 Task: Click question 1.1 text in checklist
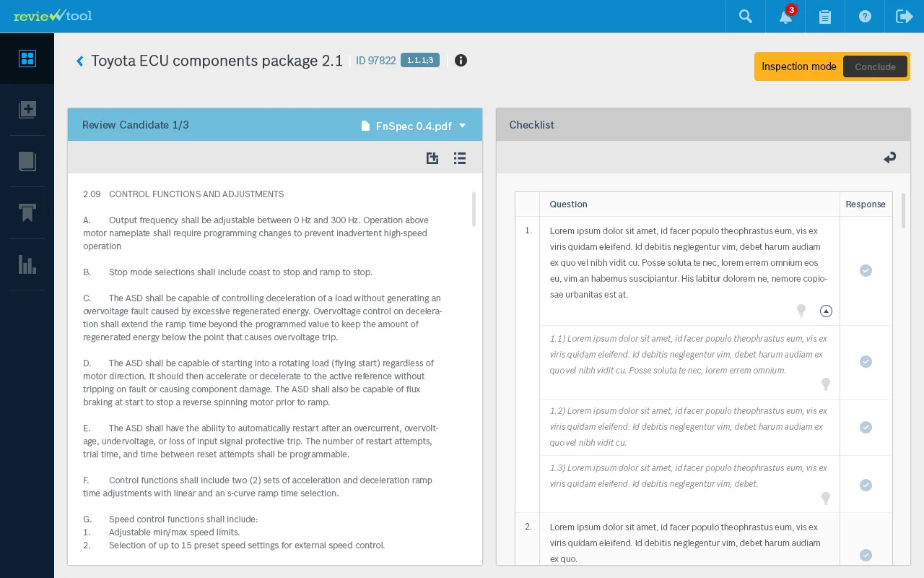pyautogui.click(x=689, y=354)
